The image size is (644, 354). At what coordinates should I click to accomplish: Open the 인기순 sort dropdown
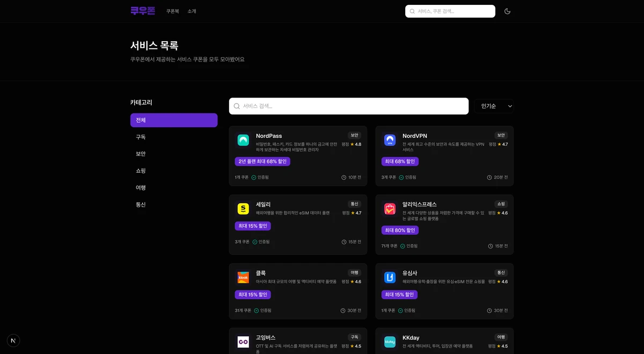click(494, 106)
